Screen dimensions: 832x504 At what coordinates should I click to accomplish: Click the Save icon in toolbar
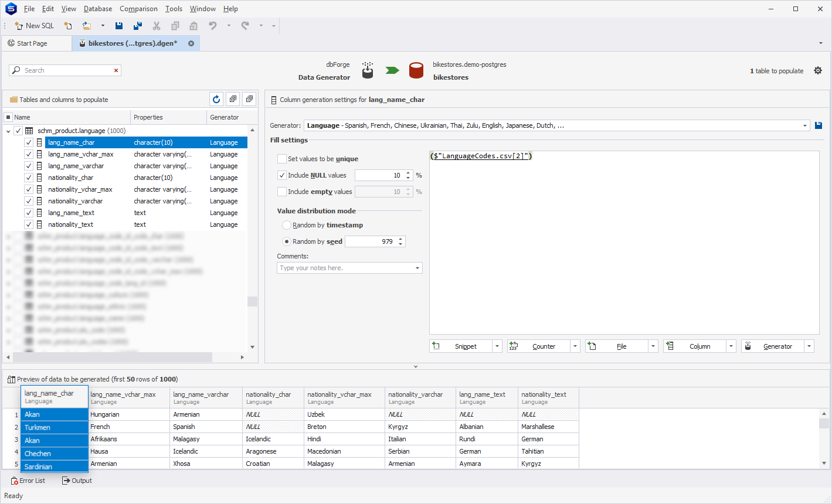[119, 26]
